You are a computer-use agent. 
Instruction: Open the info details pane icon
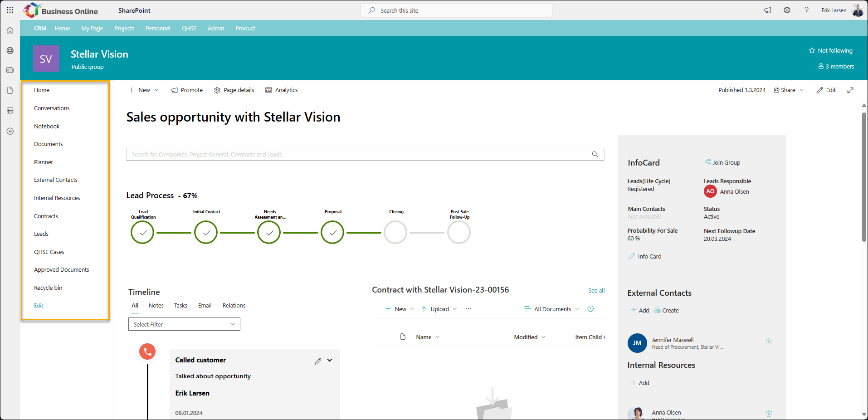coord(590,309)
